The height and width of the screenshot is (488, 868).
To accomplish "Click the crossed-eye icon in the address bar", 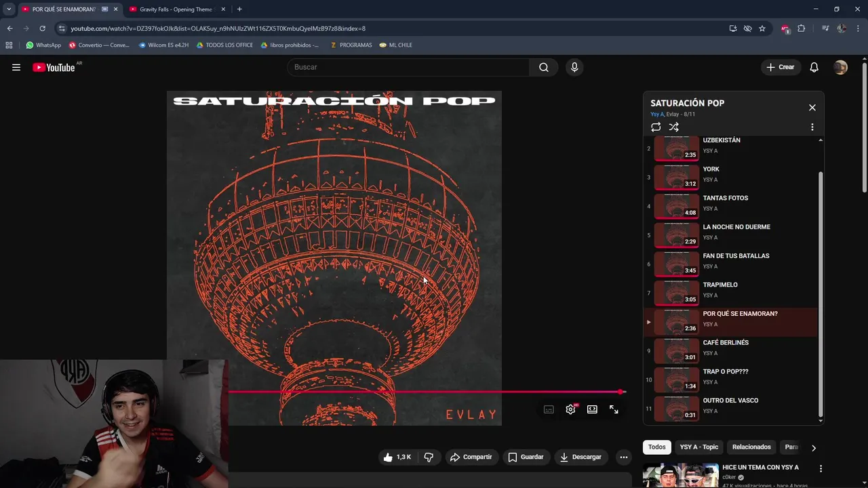I will pos(747,28).
